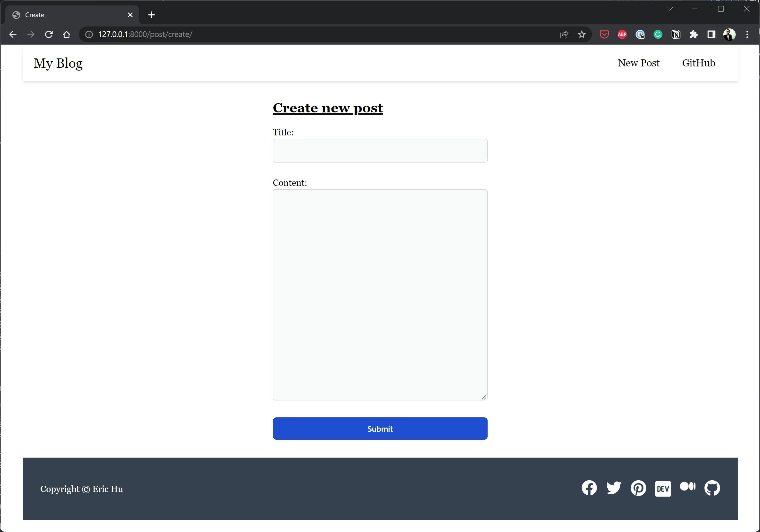Open a new browser tab with the plus button
This screenshot has height=532, width=760.
pyautogui.click(x=152, y=15)
